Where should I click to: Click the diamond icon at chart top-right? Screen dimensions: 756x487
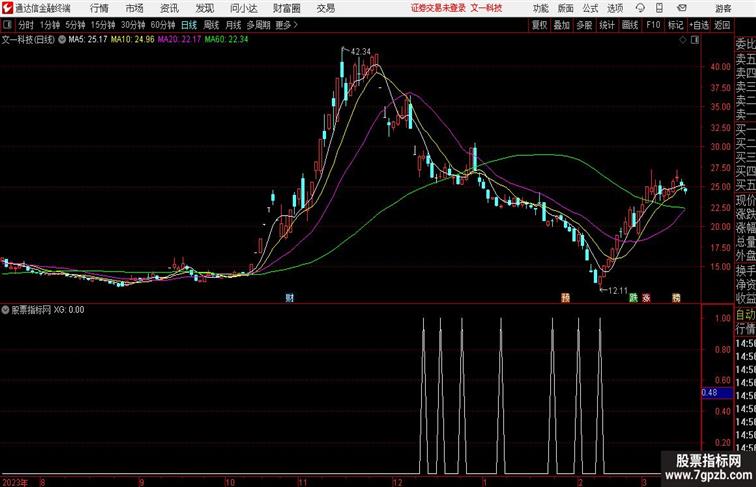[683, 40]
